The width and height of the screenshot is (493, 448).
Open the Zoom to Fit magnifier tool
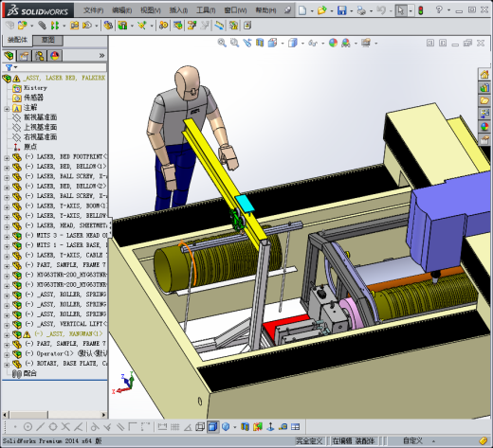click(222, 43)
